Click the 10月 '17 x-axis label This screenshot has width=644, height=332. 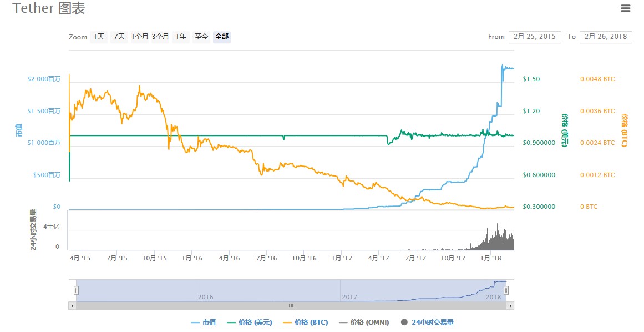tap(453, 258)
